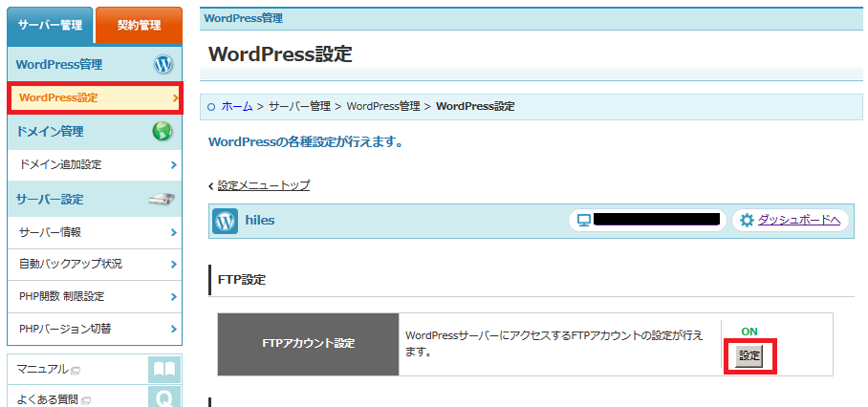Go back via 設定メニュートップ link
The height and width of the screenshot is (407, 868).
(x=264, y=185)
